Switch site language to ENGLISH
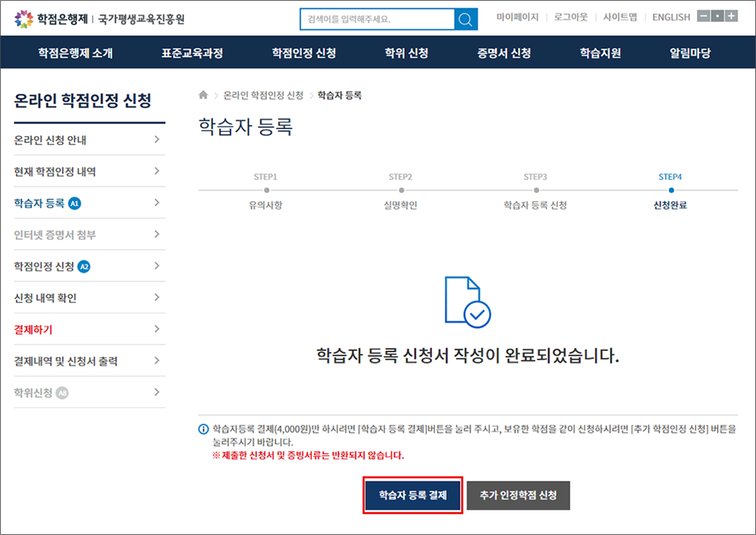Image resolution: width=756 pixels, height=535 pixels. (671, 17)
